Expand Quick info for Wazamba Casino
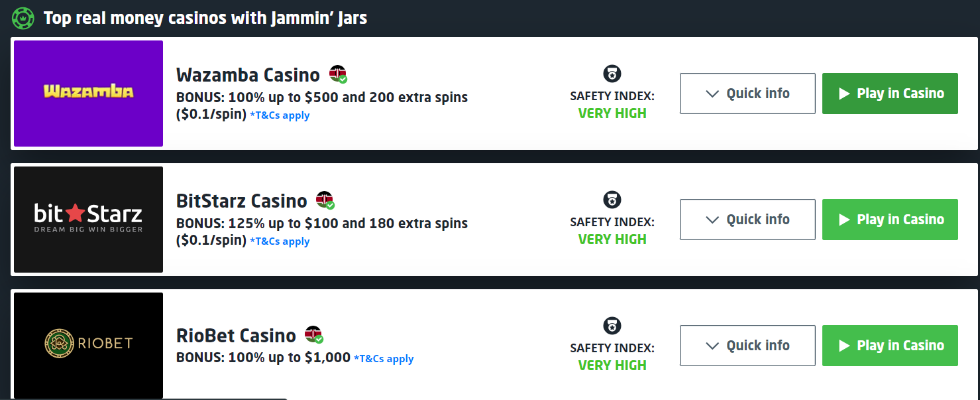The width and height of the screenshot is (980, 400). point(747,94)
